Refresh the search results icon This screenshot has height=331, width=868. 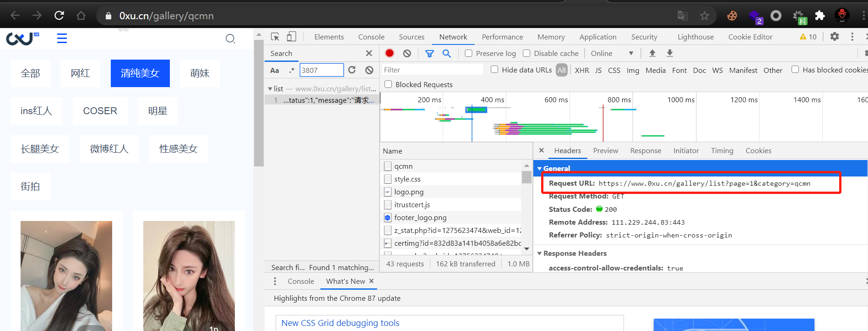click(x=352, y=70)
